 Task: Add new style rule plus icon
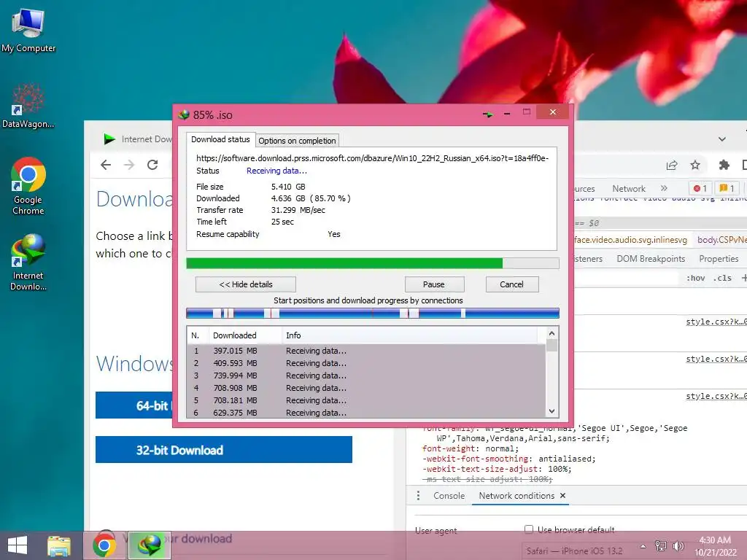point(743,278)
